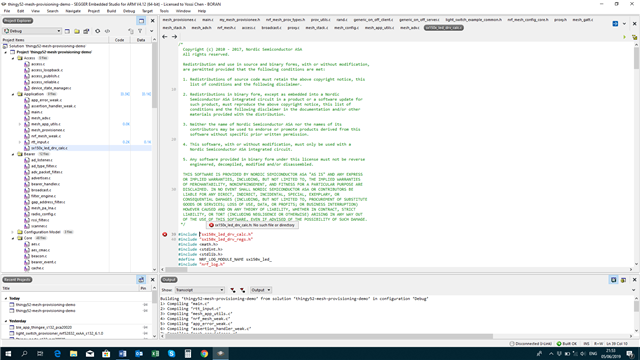Click the code view icon in Project Explorer toolbar
This screenshot has width=640, height=360.
(x=107, y=31)
